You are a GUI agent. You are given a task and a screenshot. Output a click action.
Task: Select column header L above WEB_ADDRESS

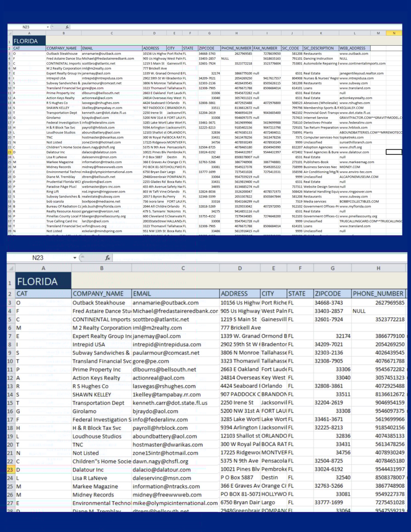[355, 33]
